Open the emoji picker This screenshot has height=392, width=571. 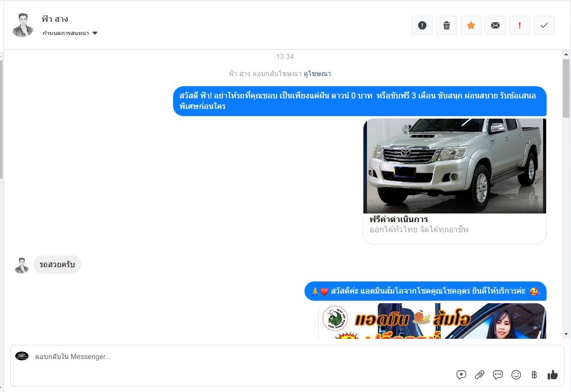tap(516, 375)
